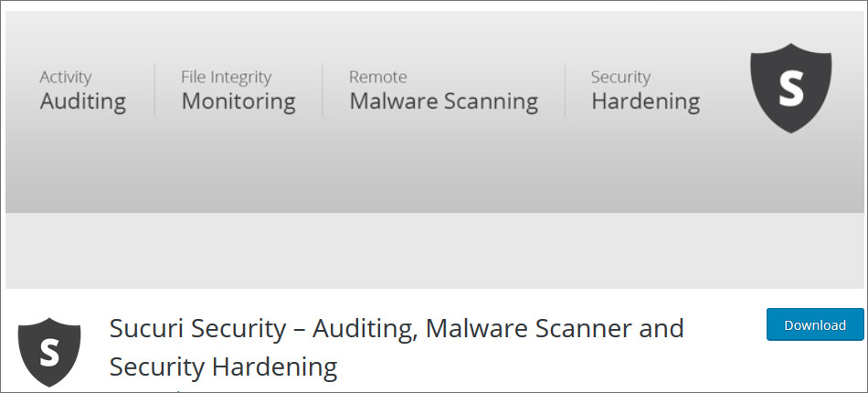Click the S letter inside the small shield
This screenshot has width=868, height=393.
(x=49, y=352)
